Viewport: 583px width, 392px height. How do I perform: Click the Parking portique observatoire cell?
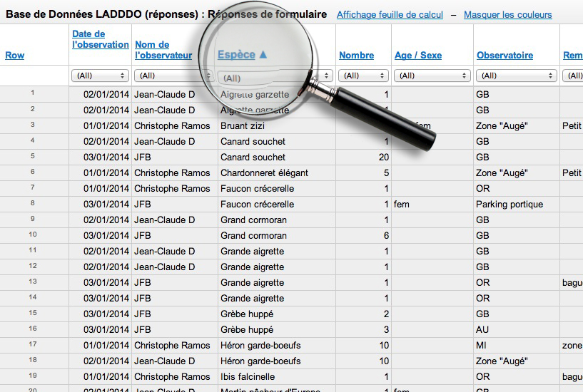509,205
